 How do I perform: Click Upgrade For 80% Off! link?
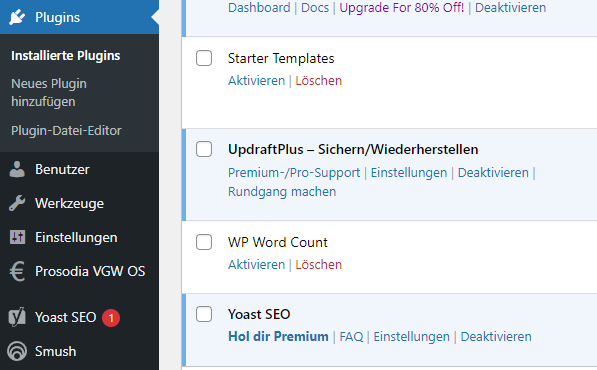tap(402, 8)
